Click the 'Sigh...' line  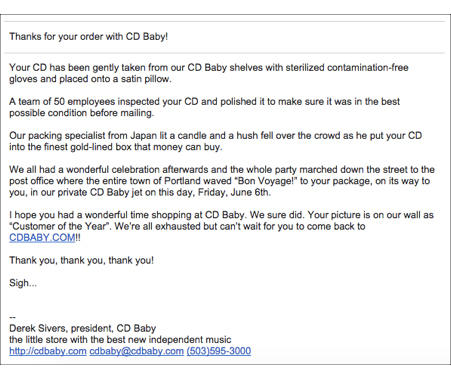pos(23,283)
